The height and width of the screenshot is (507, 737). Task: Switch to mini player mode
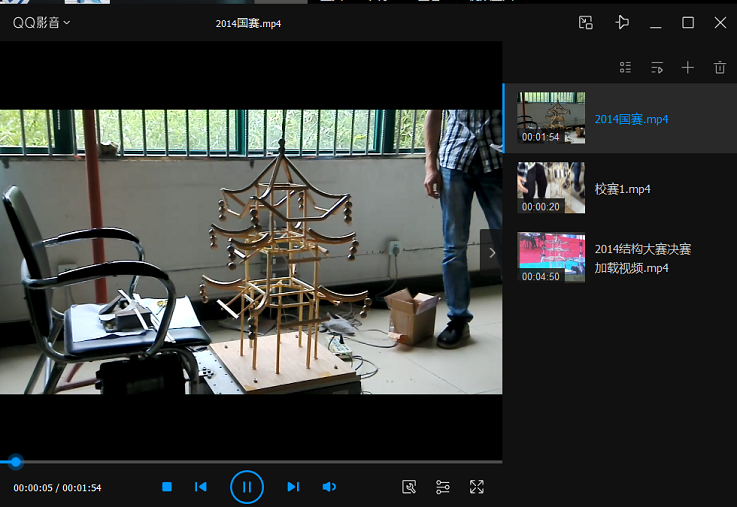coord(586,23)
